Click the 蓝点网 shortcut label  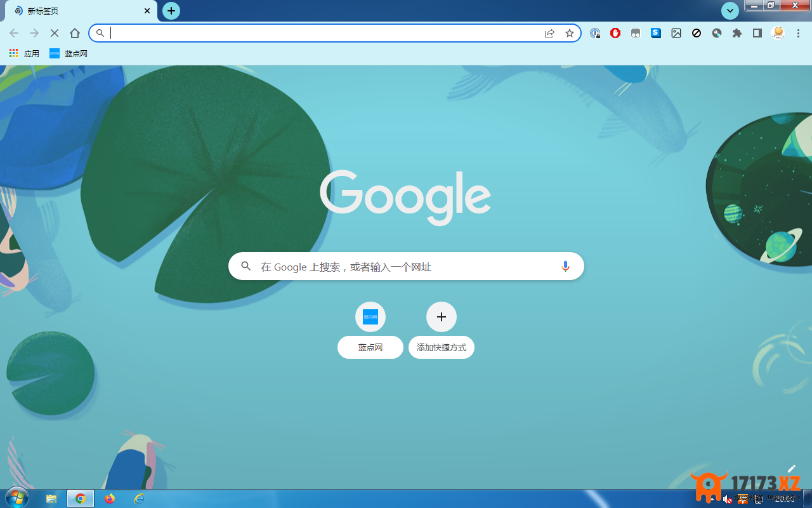click(370, 347)
